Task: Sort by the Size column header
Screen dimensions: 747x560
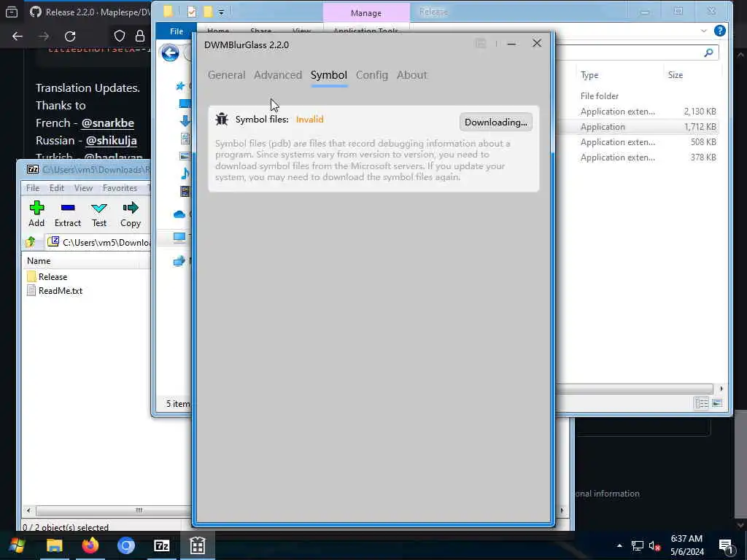Action: (675, 75)
